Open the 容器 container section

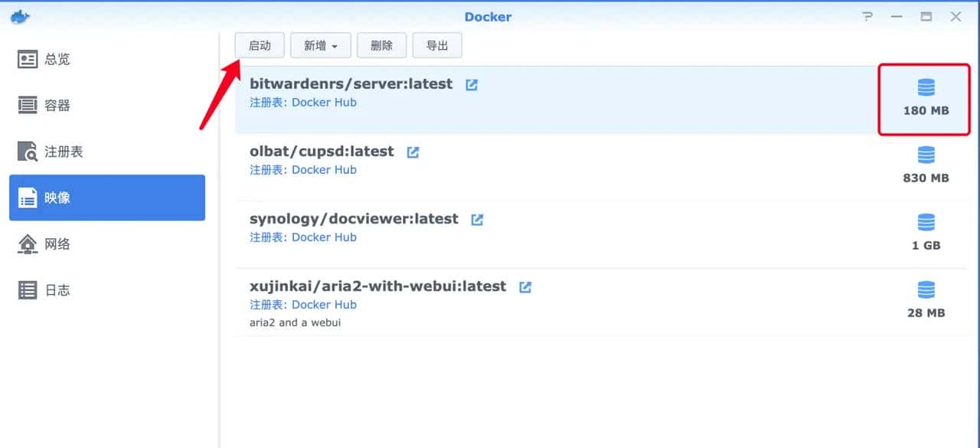coord(107,105)
